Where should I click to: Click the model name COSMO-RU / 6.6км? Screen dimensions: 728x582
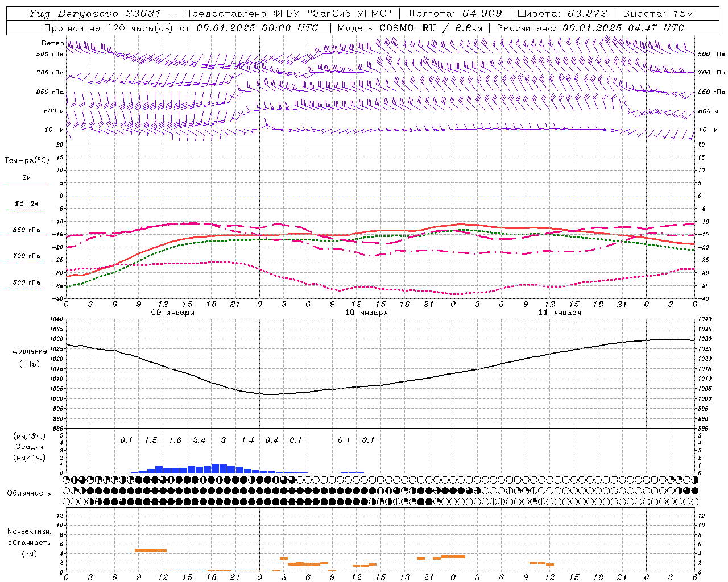pos(431,28)
